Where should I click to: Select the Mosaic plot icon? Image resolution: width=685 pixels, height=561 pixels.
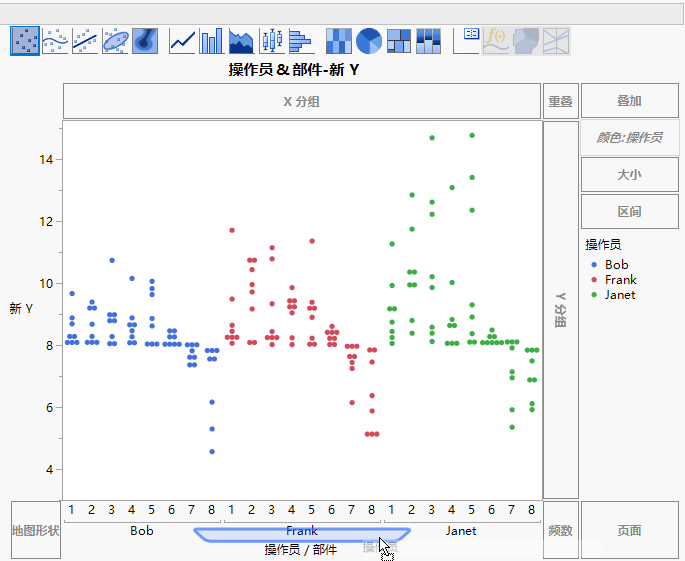[x=429, y=41]
